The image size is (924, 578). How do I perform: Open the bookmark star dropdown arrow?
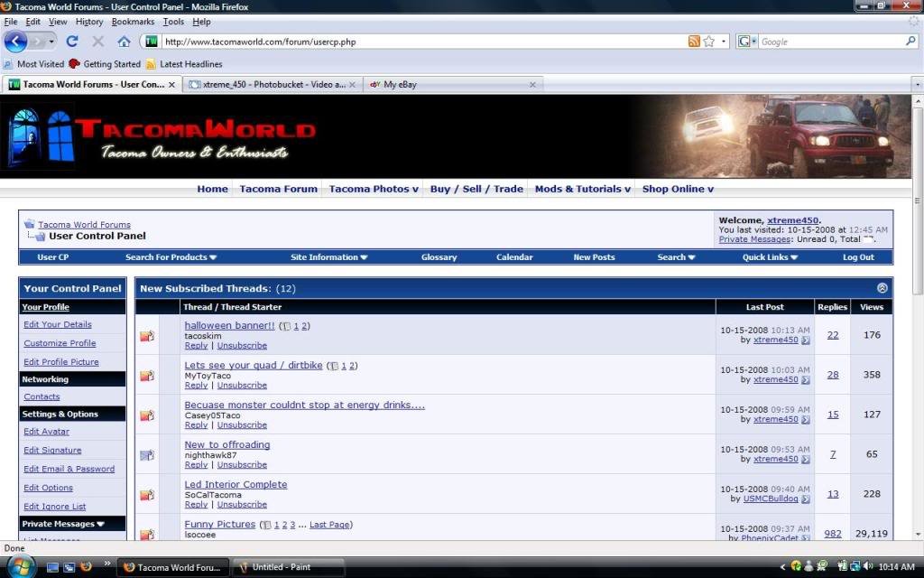point(724,42)
